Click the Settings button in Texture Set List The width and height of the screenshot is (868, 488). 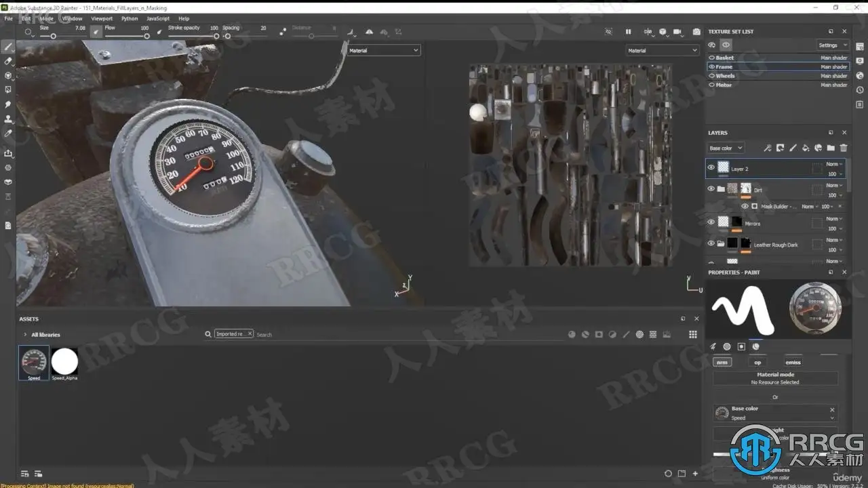click(x=833, y=45)
